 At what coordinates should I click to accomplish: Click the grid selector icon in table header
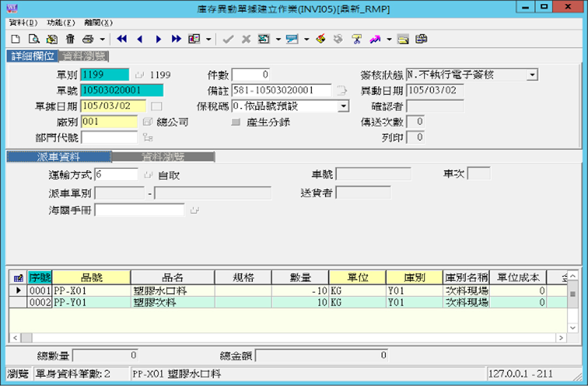[18, 278]
